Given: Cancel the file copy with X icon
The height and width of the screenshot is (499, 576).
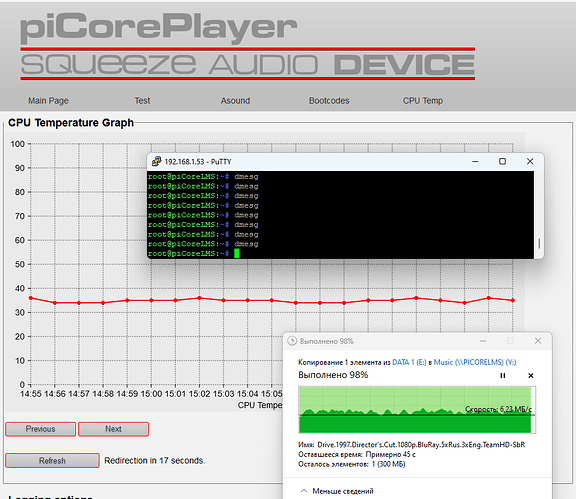Looking at the screenshot, I should click(x=530, y=376).
